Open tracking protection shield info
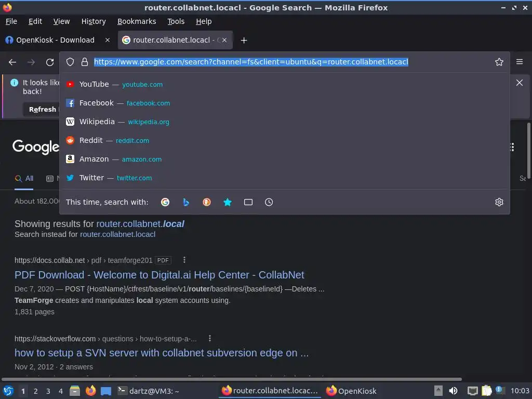Viewport: 532px width, 399px height. (x=70, y=62)
